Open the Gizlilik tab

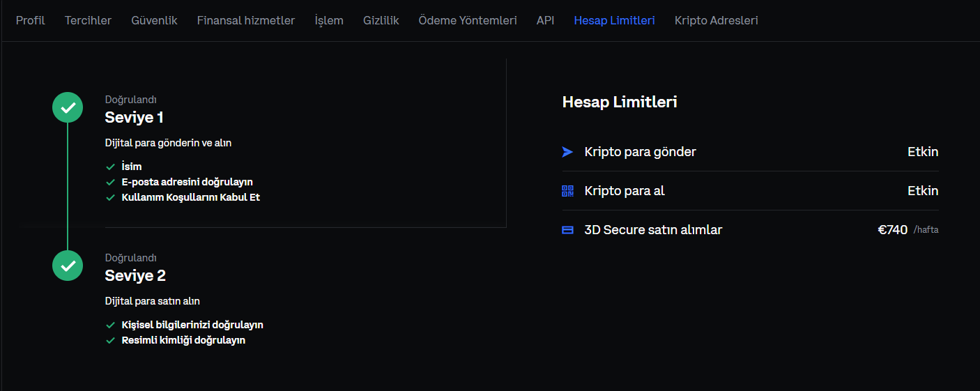pos(381,20)
